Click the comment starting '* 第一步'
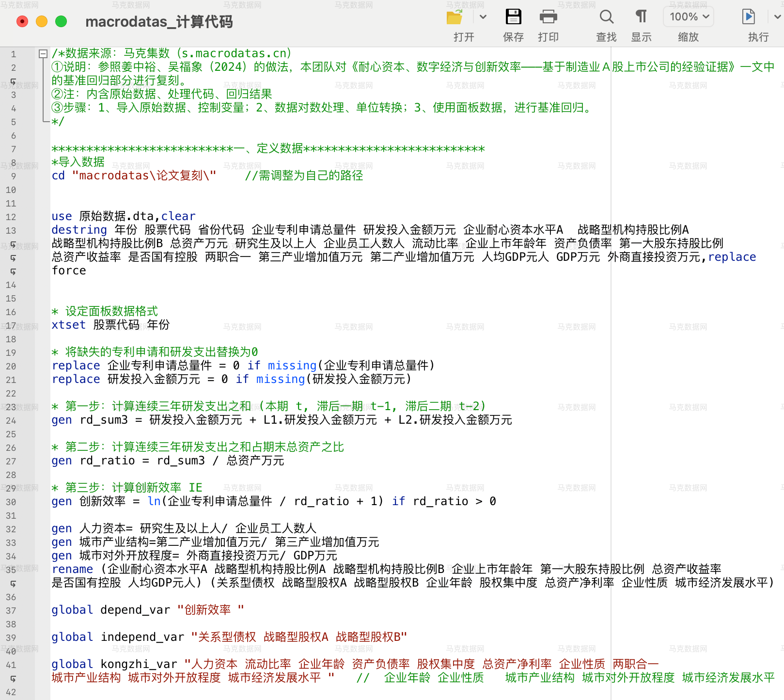This screenshot has height=700, width=784. click(268, 406)
